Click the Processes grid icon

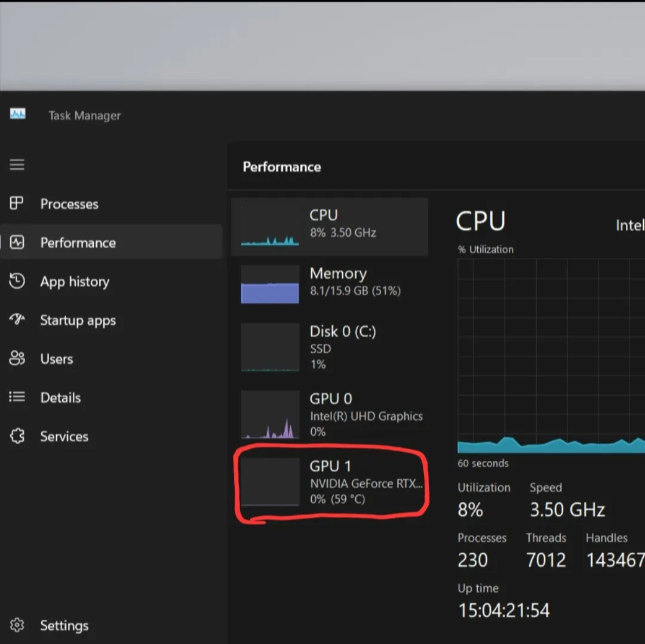point(17,203)
